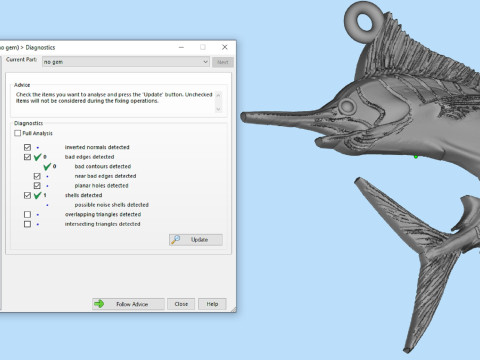Viewport: 480px width, 360px height.
Task: Click green checkmark beside bad edges
Action: point(38,157)
